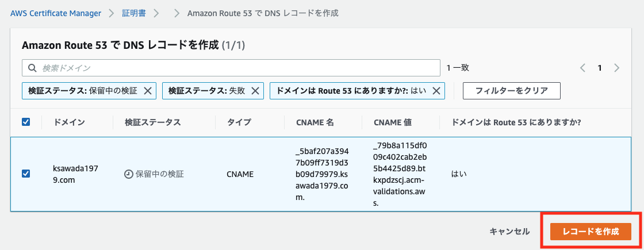Click the _79b8a115df0 CNAME value cell
Image resolution: width=644 pixels, height=250 pixels.
401,174
